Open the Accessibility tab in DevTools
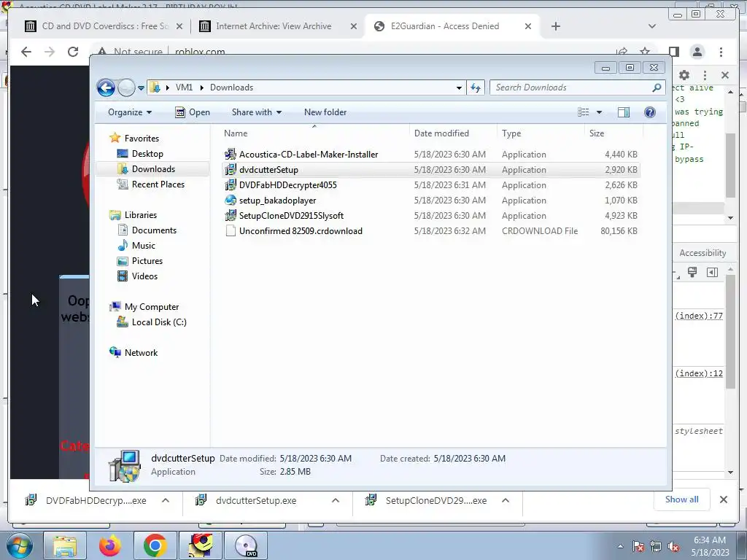 coord(703,253)
